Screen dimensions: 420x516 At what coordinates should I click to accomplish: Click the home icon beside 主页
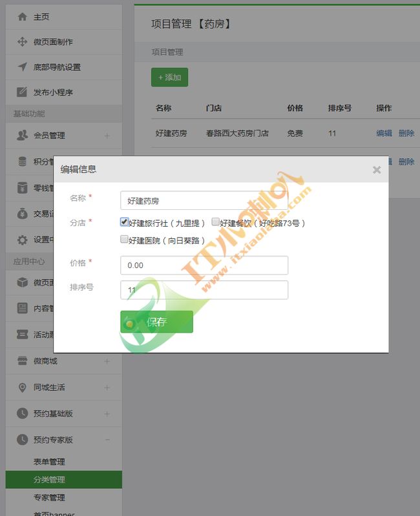[x=23, y=16]
